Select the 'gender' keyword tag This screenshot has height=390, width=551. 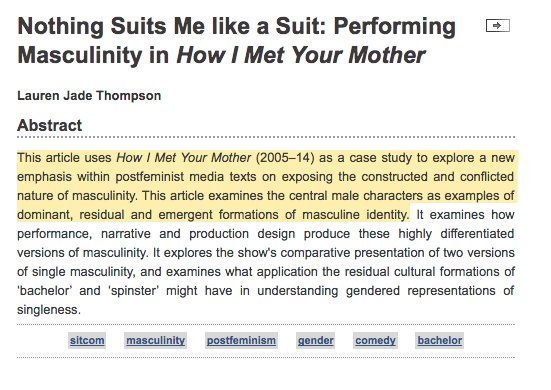(x=316, y=340)
